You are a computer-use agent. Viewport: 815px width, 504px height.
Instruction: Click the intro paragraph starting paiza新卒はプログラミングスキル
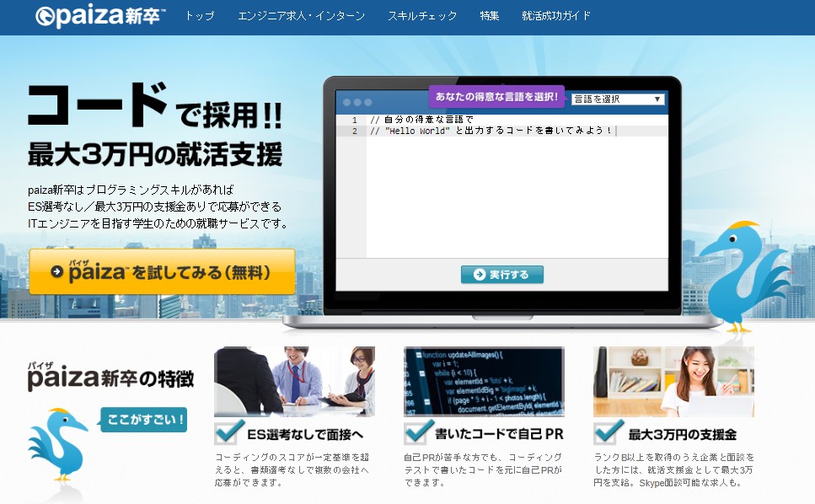point(158,206)
